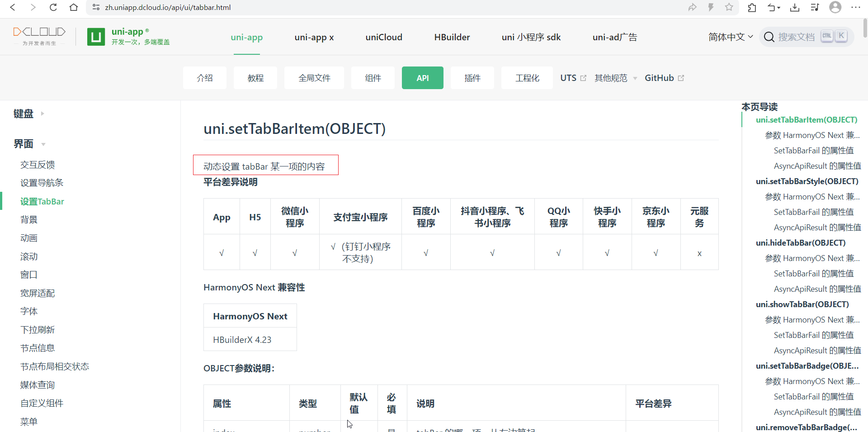Click the 介绍 navigation button
The width and height of the screenshot is (868, 432).
point(205,78)
